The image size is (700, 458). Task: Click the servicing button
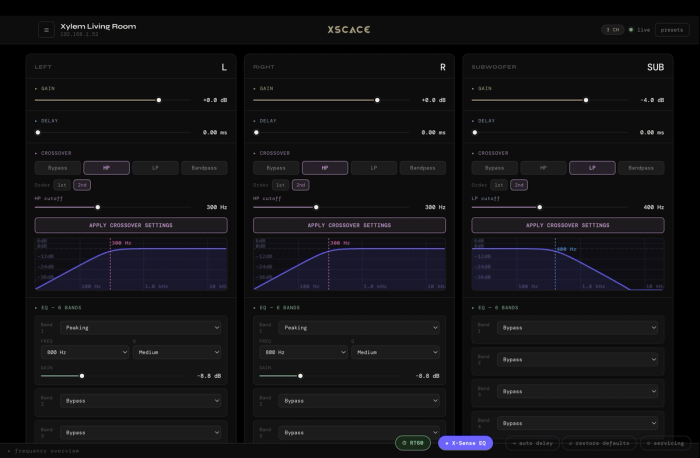click(x=665, y=443)
